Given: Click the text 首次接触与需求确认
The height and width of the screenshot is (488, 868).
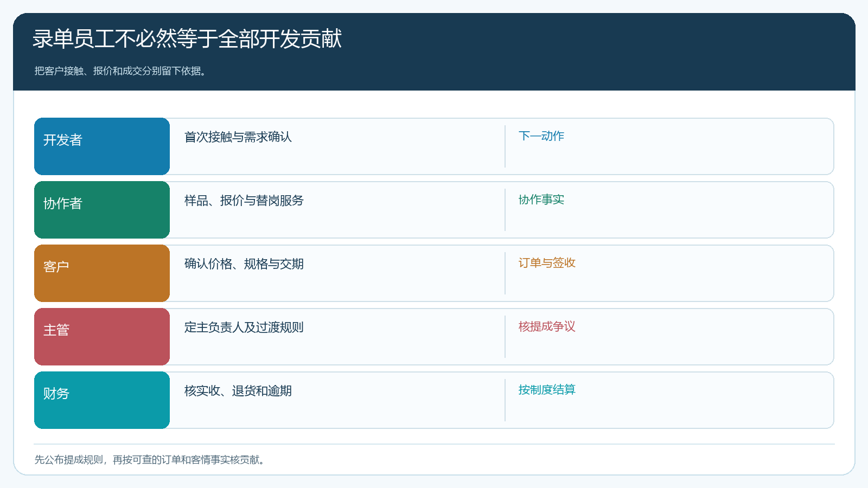Looking at the screenshot, I should (238, 137).
